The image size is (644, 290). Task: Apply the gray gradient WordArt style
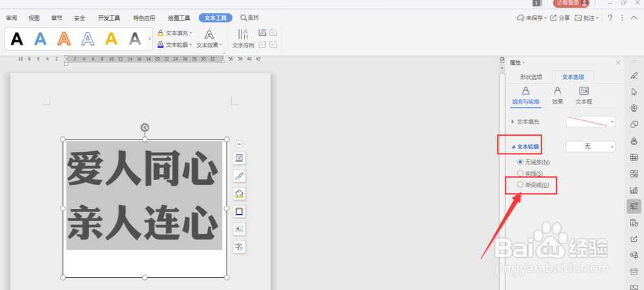point(135,39)
